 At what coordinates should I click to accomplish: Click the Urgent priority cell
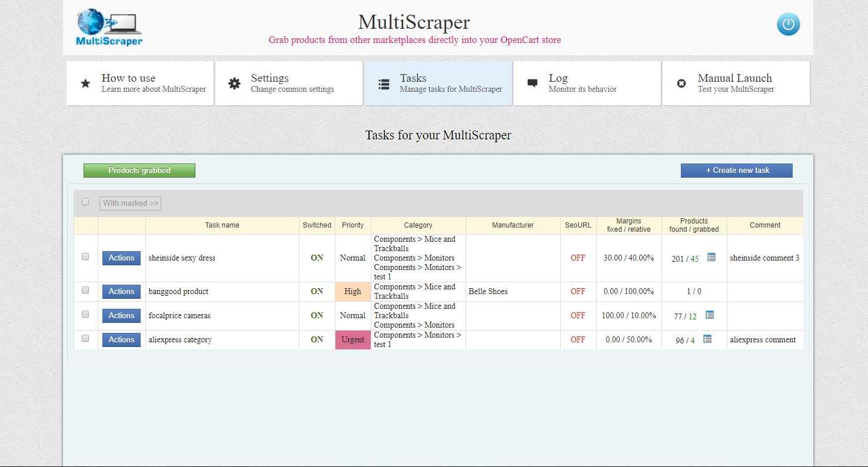pos(352,339)
